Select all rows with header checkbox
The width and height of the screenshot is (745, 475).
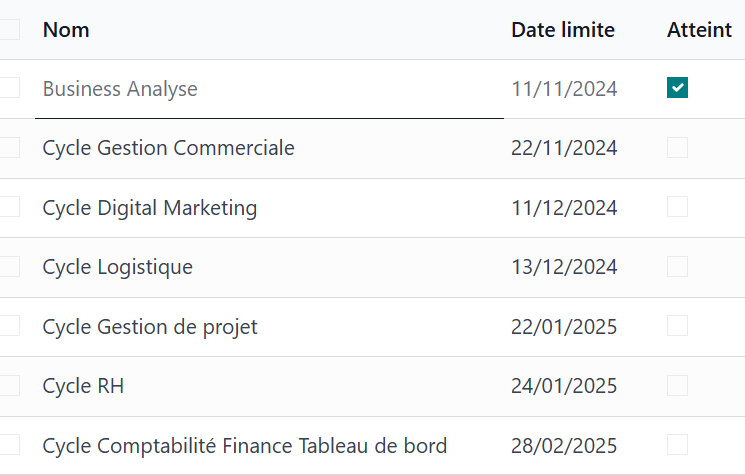[x=9, y=29]
